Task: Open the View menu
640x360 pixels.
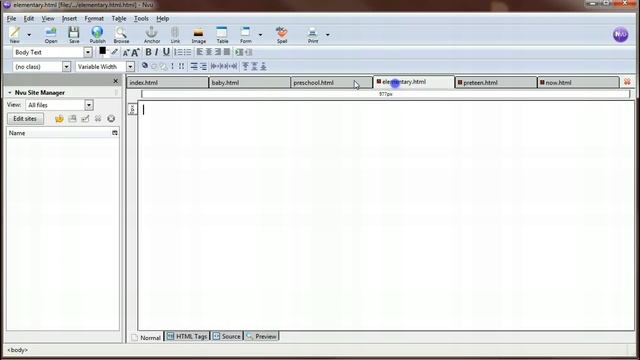Action: (x=48, y=18)
